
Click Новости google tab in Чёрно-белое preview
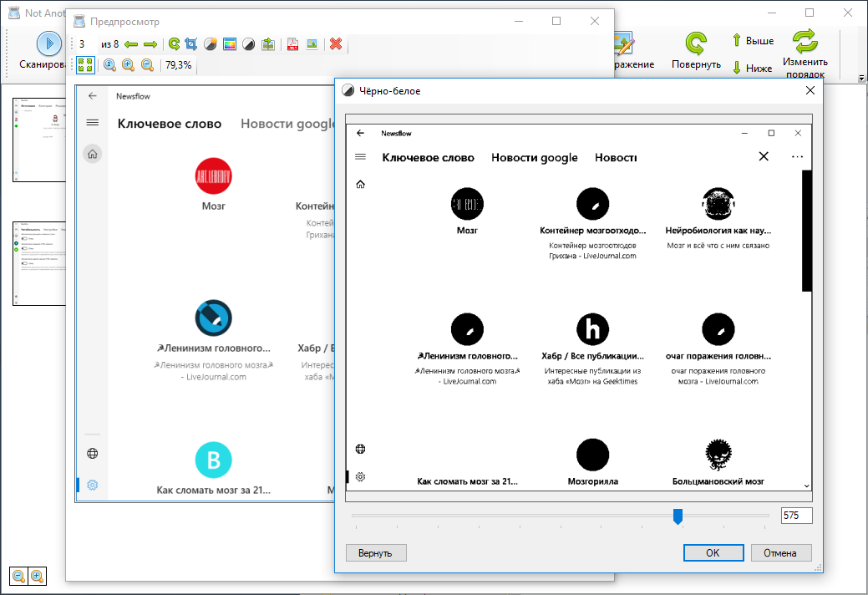pyautogui.click(x=534, y=158)
